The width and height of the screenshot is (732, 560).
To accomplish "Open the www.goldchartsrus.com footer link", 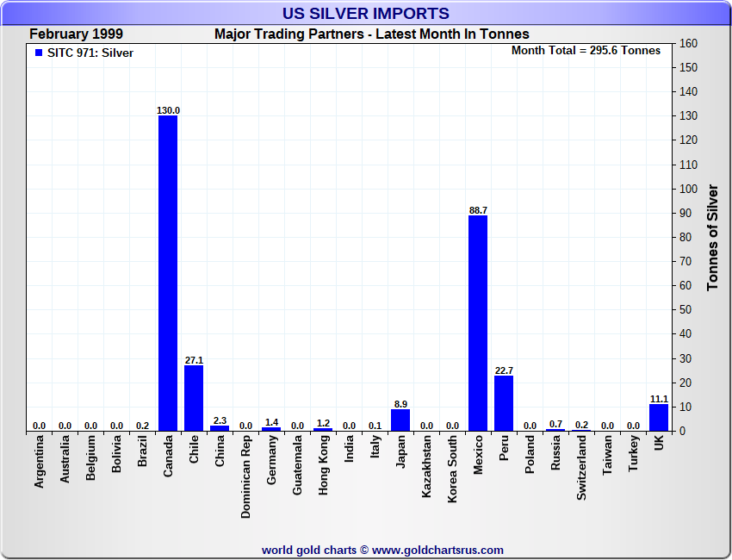I will pos(437,551).
